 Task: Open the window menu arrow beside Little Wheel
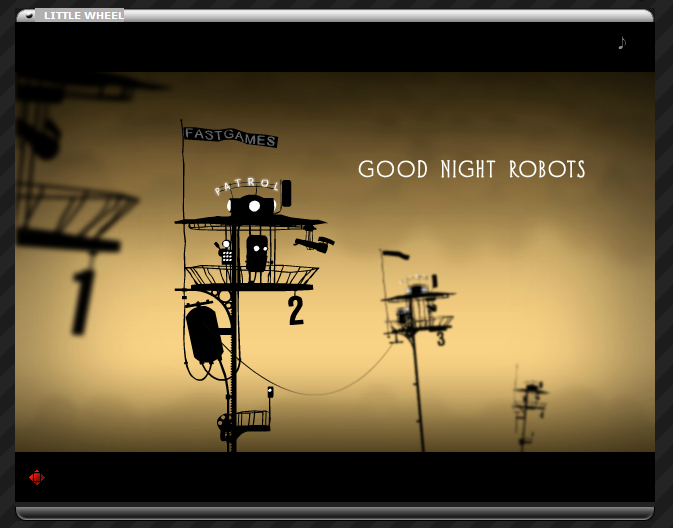tap(29, 15)
